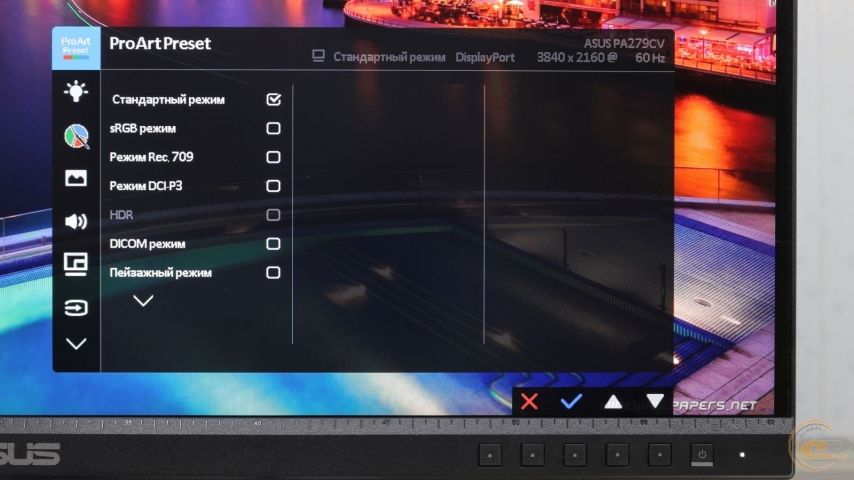Click the ASUS PA279CV model name
This screenshot has width=854, height=480.
(x=625, y=43)
